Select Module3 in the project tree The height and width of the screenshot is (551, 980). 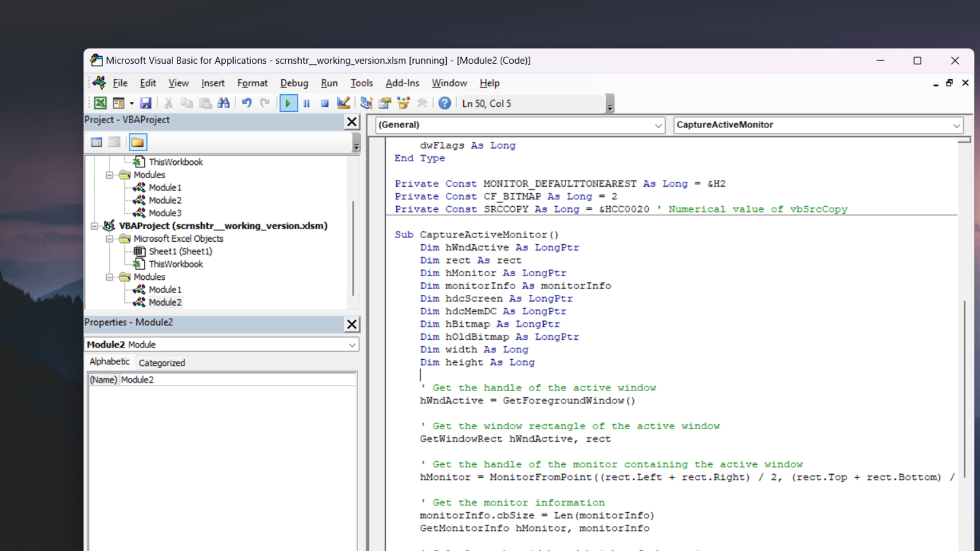(165, 213)
